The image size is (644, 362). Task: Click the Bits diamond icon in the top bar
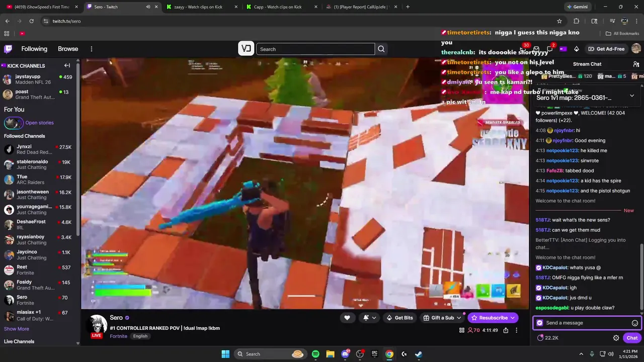coord(577,49)
